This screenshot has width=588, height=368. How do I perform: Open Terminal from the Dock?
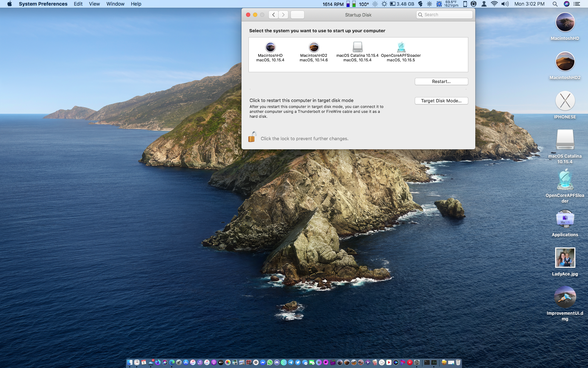tap(427, 362)
